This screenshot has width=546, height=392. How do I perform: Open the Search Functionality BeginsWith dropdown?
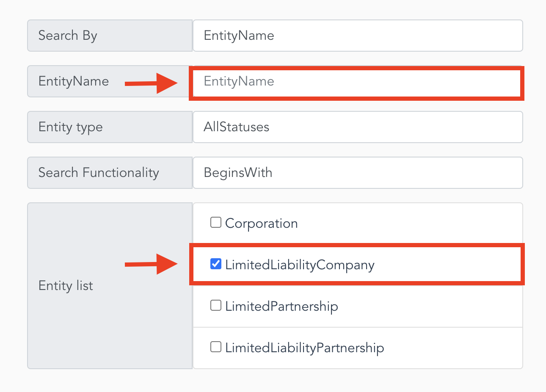click(358, 173)
